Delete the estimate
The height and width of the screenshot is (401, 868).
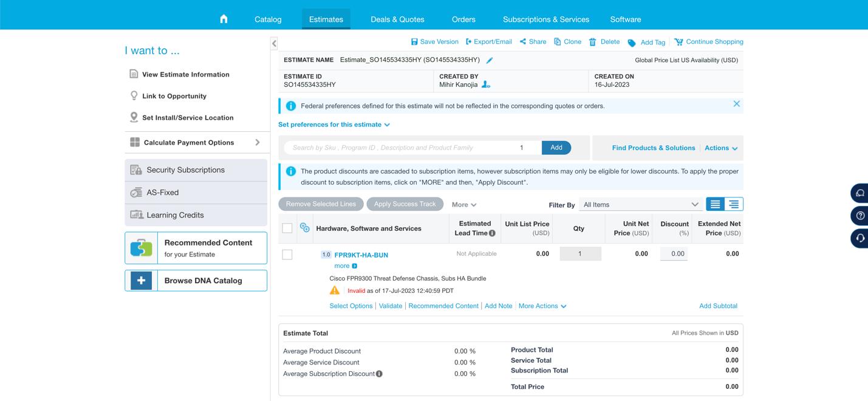click(604, 41)
